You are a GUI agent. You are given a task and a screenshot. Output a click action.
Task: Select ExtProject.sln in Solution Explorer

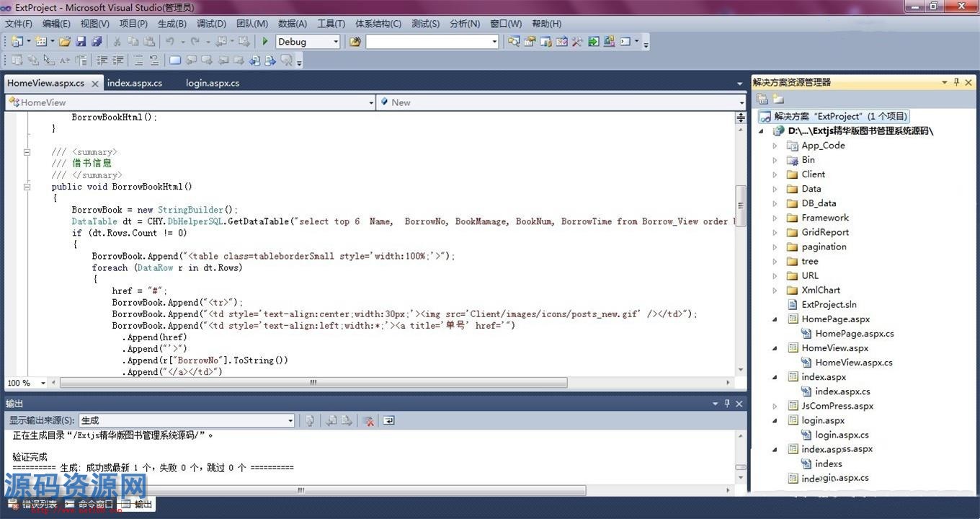pyautogui.click(x=829, y=304)
